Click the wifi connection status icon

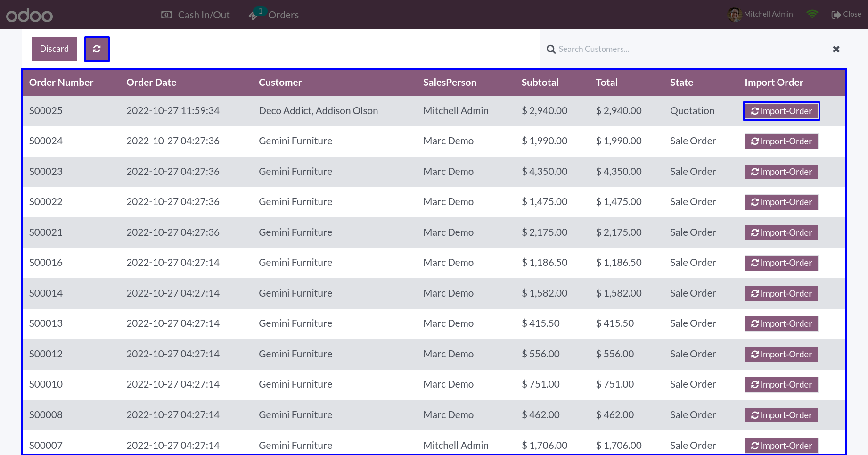[812, 14]
